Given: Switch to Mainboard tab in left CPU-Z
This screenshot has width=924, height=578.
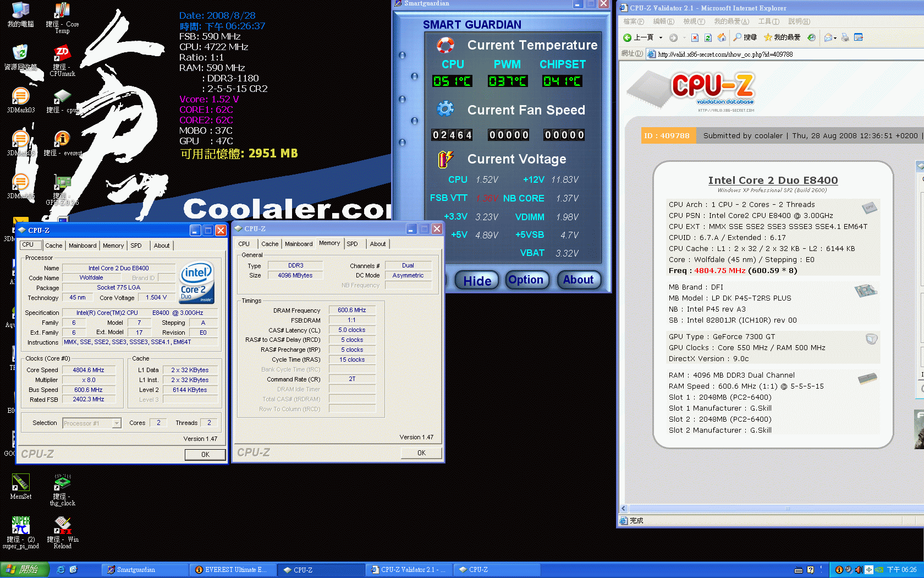Looking at the screenshot, I should (82, 246).
